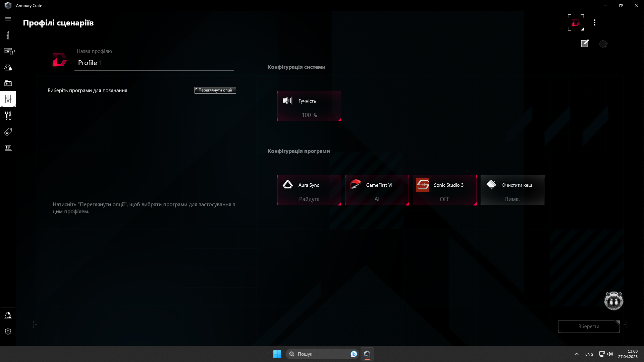Open the three-dot more options menu
Viewport: 644px width, 362px height.
click(x=595, y=22)
